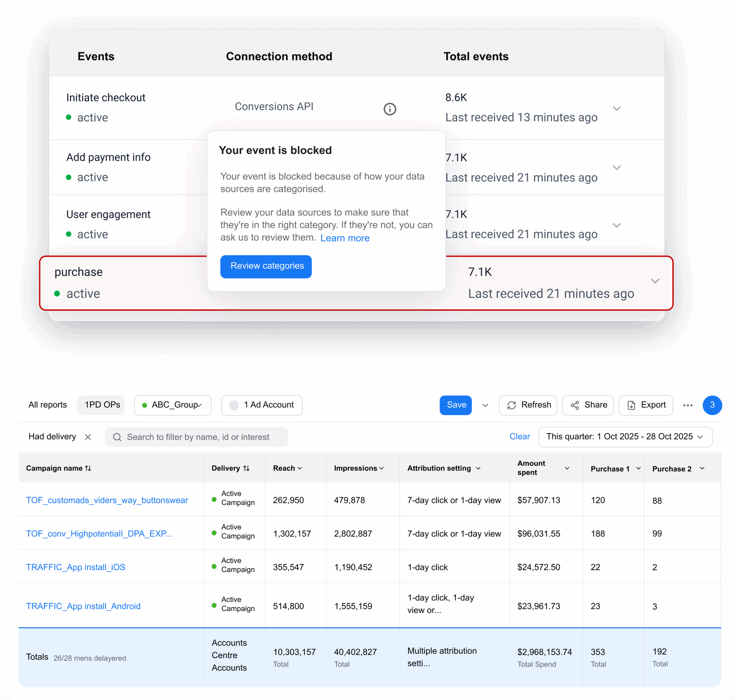This screenshot has width=735, height=700.
Task: Select the 1PD OPs tab
Action: [102, 405]
